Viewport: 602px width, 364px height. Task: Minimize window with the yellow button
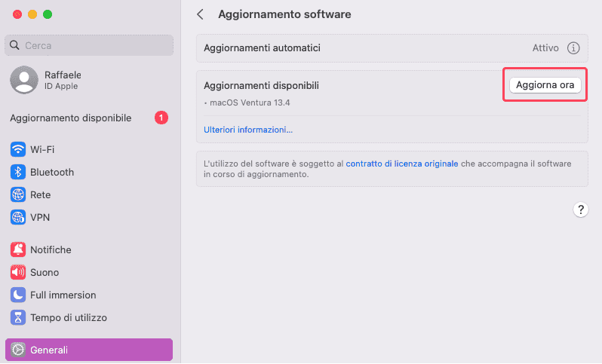[x=32, y=14]
